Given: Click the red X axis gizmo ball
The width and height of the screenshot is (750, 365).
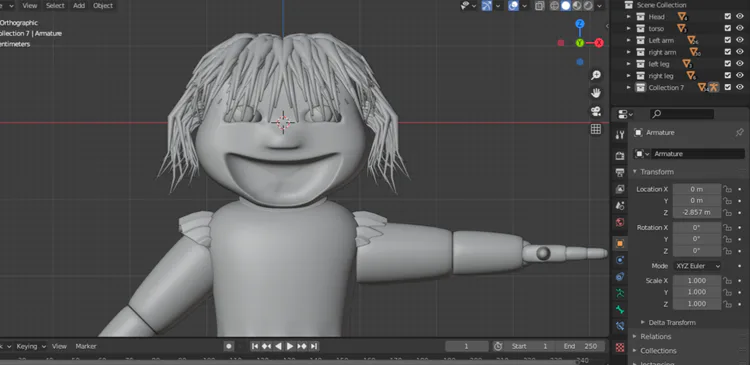Looking at the screenshot, I should (x=599, y=43).
